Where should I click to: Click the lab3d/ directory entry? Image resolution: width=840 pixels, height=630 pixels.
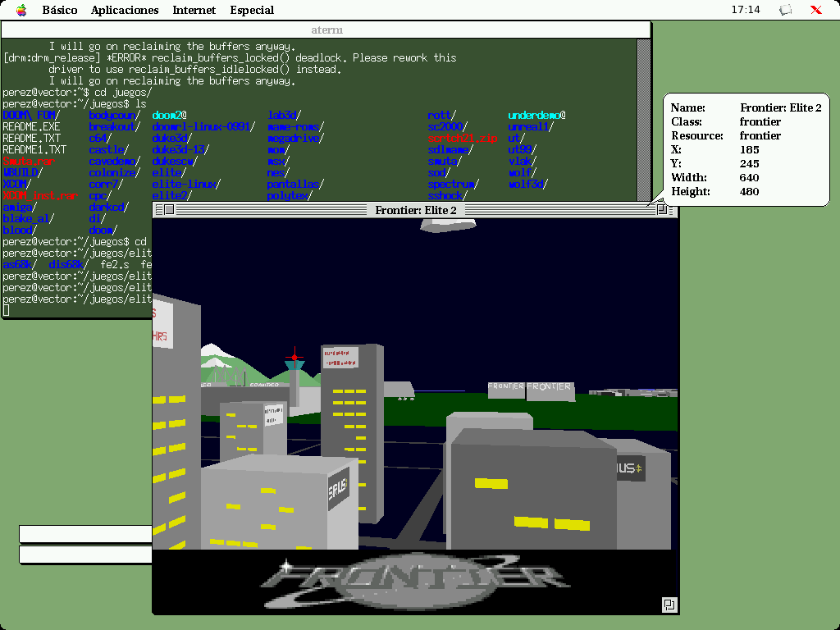(x=284, y=115)
